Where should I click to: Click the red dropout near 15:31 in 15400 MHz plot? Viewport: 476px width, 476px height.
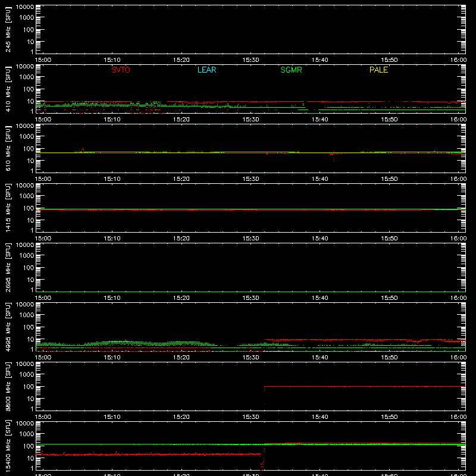coord(262,462)
